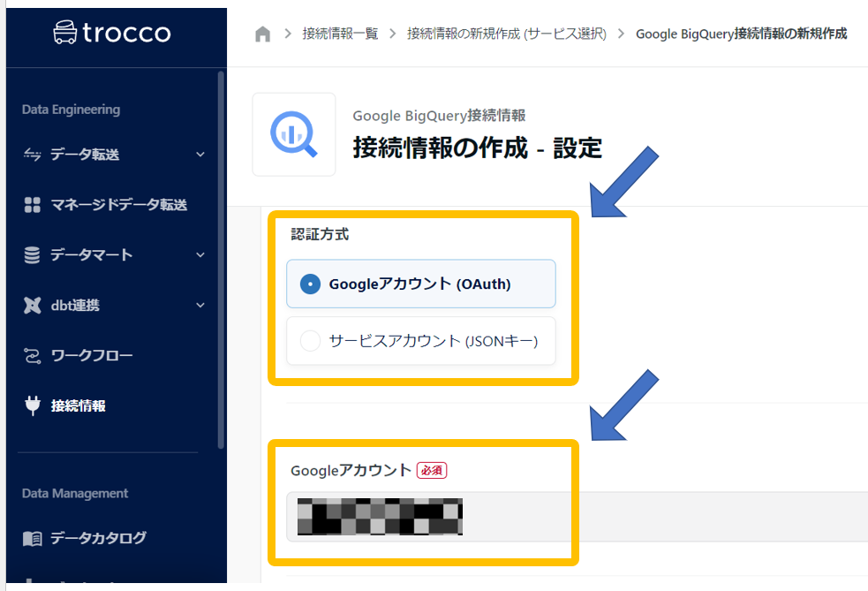Click the trocco logo in sidebar
868x591 pixels.
coord(112,34)
